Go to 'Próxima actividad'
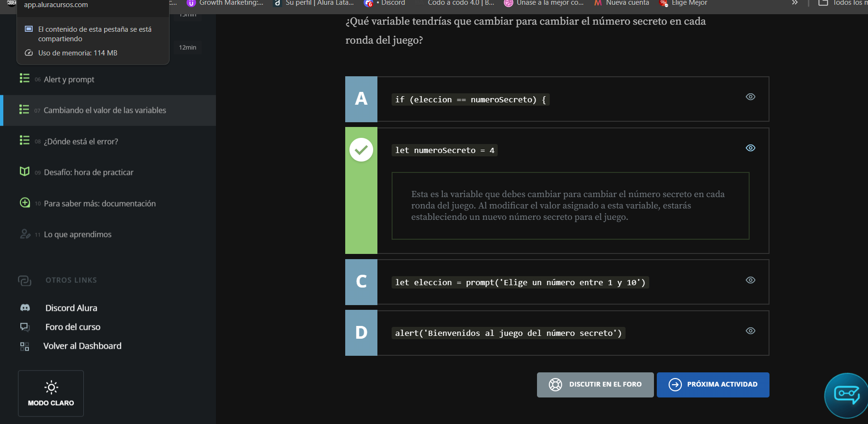Viewport: 868px width, 424px height. tap(713, 385)
